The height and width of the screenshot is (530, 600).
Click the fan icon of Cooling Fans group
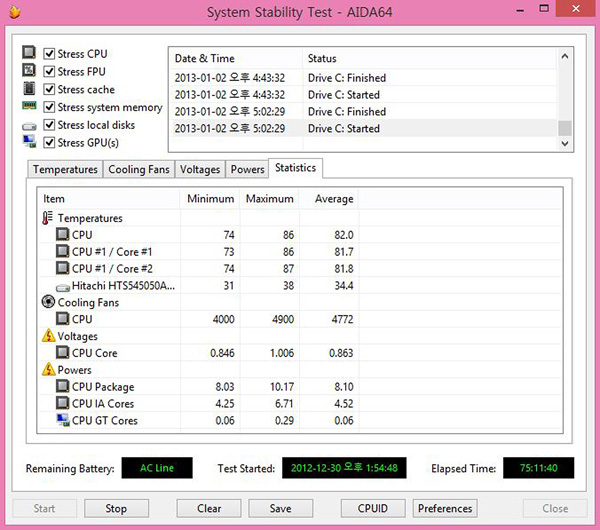pos(48,302)
